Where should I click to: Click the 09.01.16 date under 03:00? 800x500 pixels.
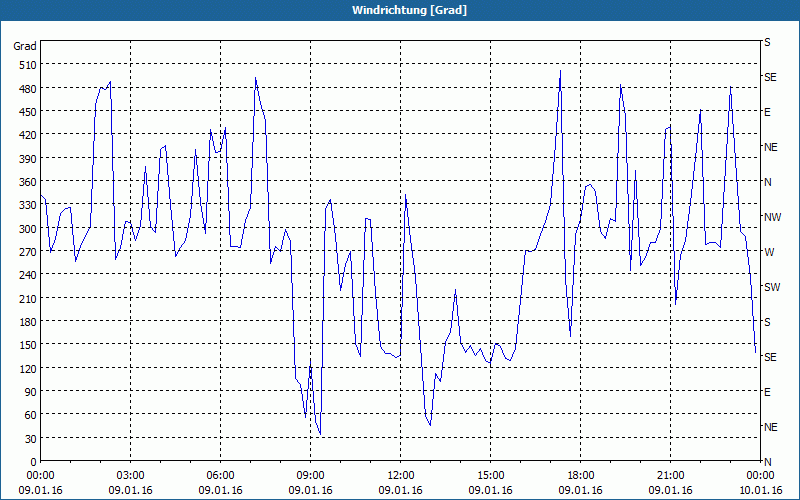[x=131, y=490]
